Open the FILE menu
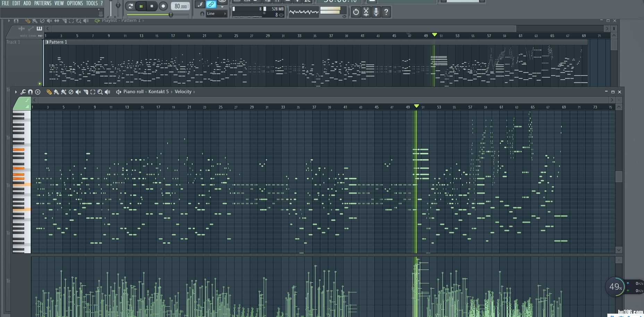The width and height of the screenshot is (644, 317). [6, 3]
